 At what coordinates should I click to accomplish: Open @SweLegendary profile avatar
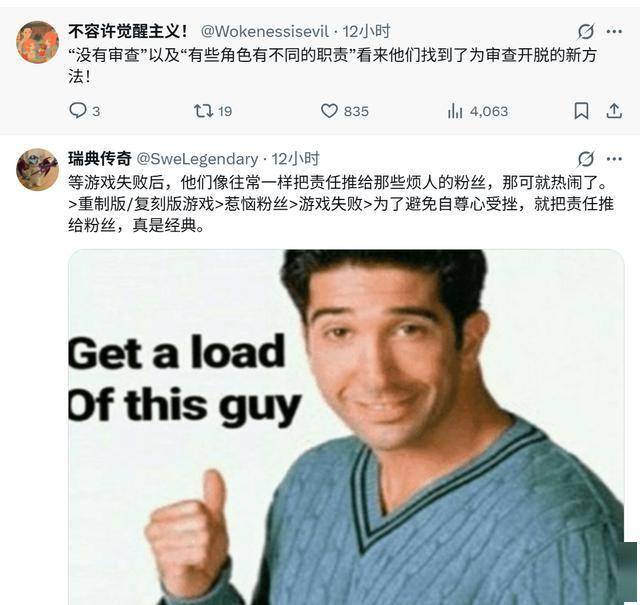pos(37,169)
